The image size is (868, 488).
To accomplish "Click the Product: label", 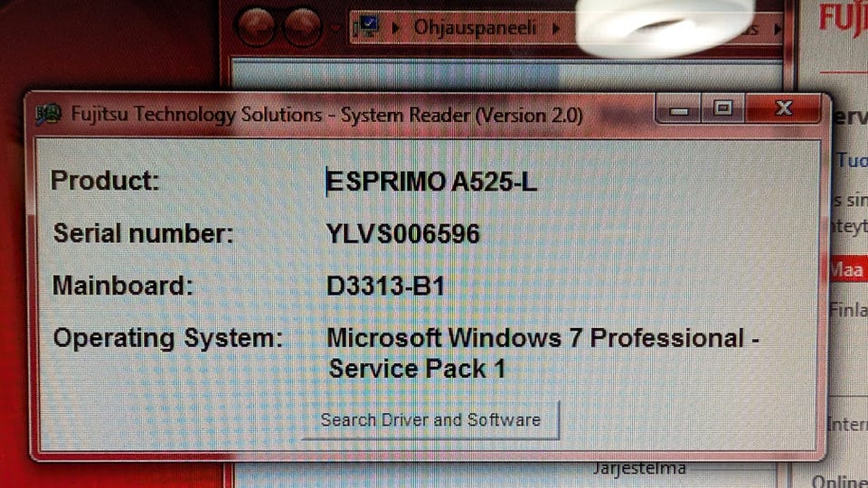I will tap(105, 181).
